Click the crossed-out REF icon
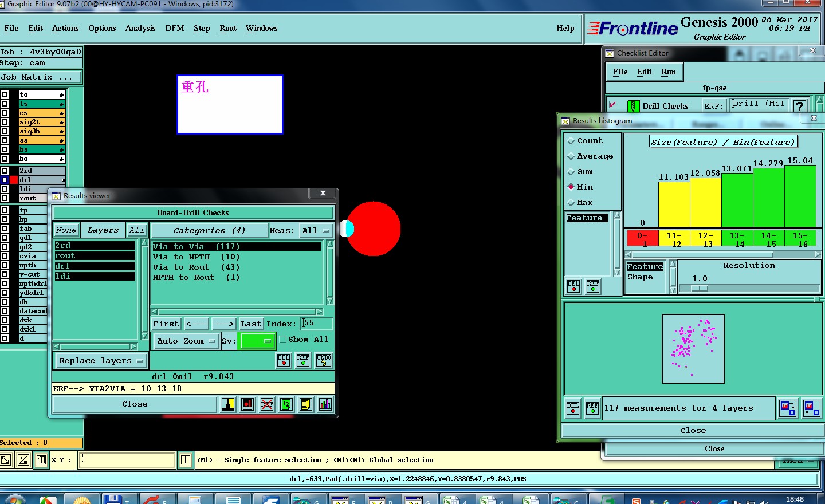This screenshot has width=825, height=504. (x=267, y=404)
